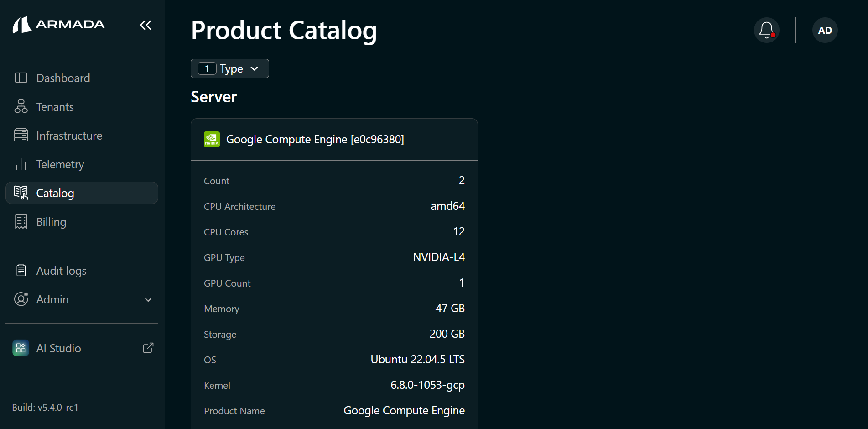Click the CPU Cores value 12
The width and height of the screenshot is (868, 429).
coord(459,231)
